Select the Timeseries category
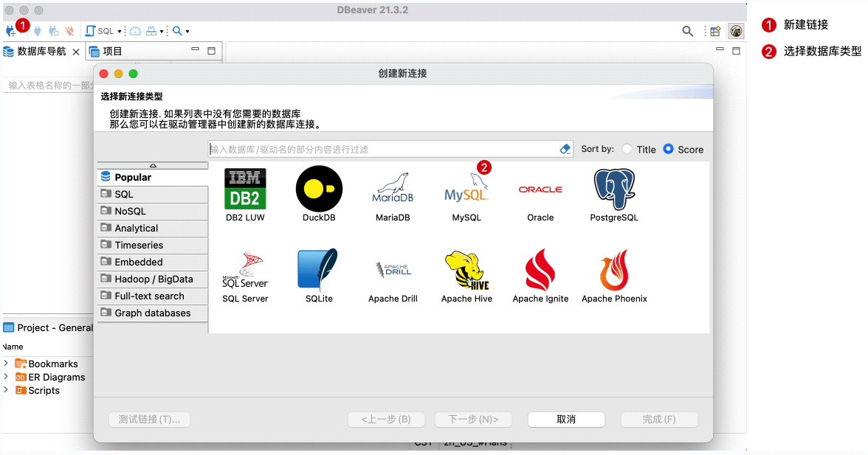This screenshot has height=455, width=868. click(x=153, y=246)
